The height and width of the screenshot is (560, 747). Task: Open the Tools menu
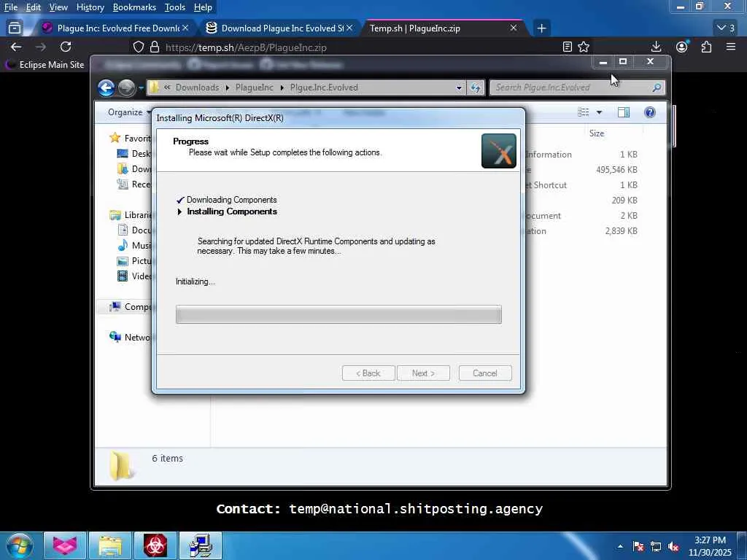[x=175, y=7]
